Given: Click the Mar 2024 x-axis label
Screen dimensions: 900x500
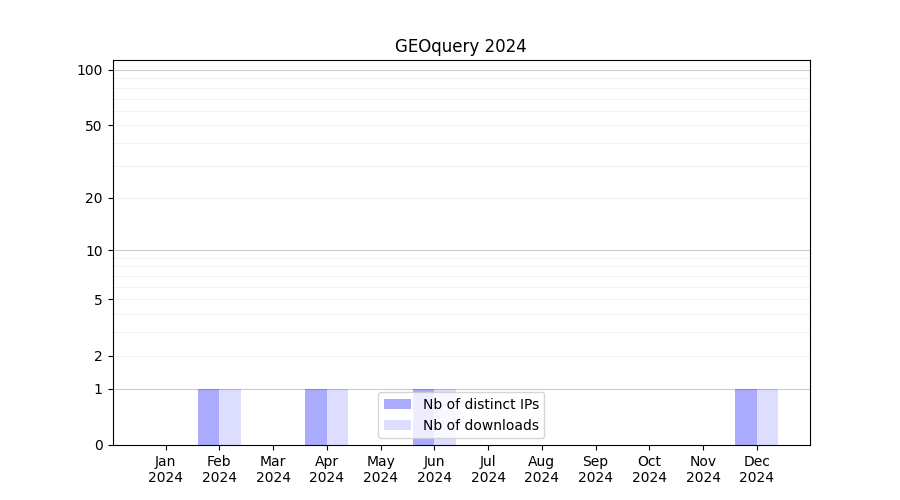Looking at the screenshot, I should coord(273,469).
